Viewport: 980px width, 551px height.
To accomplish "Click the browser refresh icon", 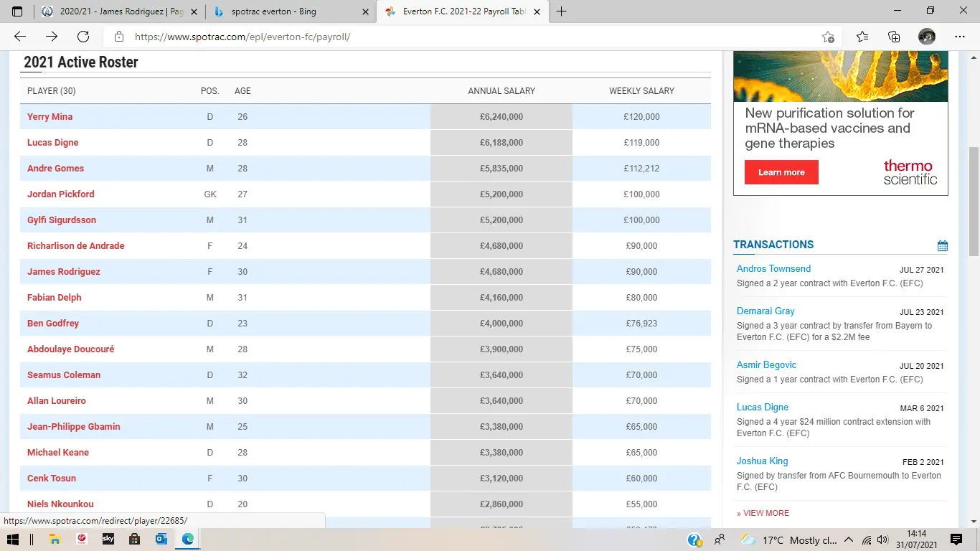I will click(x=83, y=37).
